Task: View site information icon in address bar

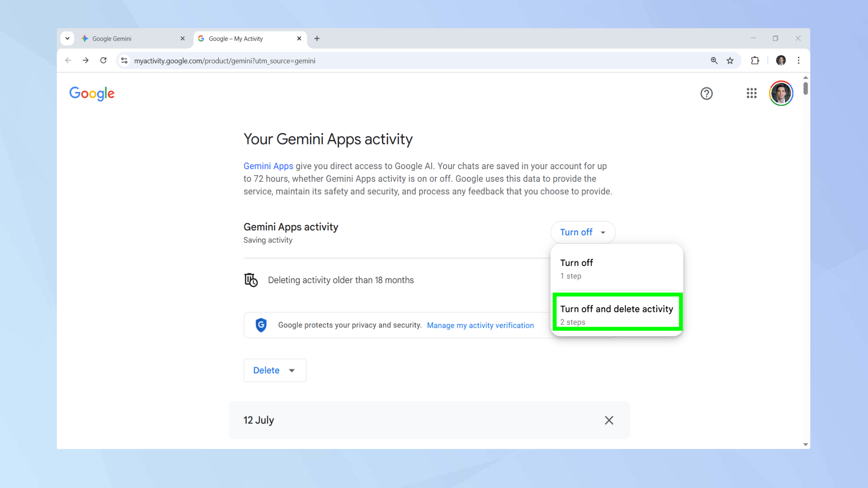Action: click(x=125, y=61)
